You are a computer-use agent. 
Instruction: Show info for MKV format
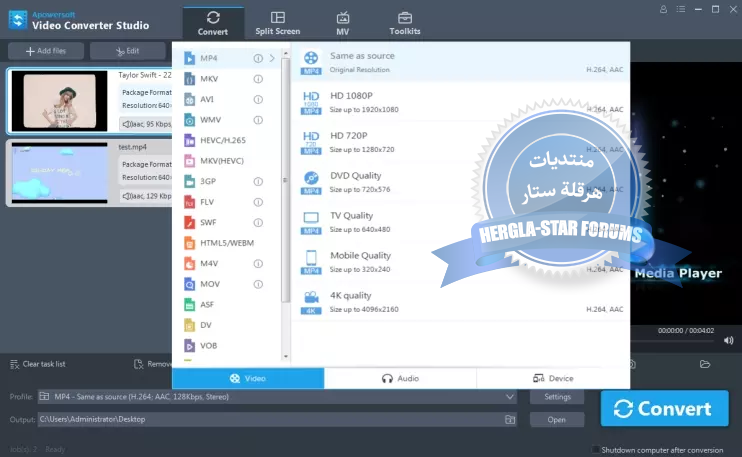pos(258,79)
